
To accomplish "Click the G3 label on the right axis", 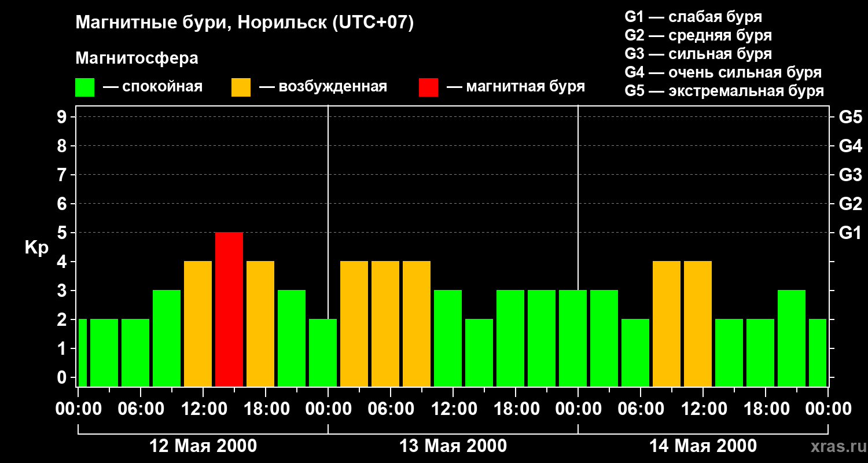I will pos(850,175).
